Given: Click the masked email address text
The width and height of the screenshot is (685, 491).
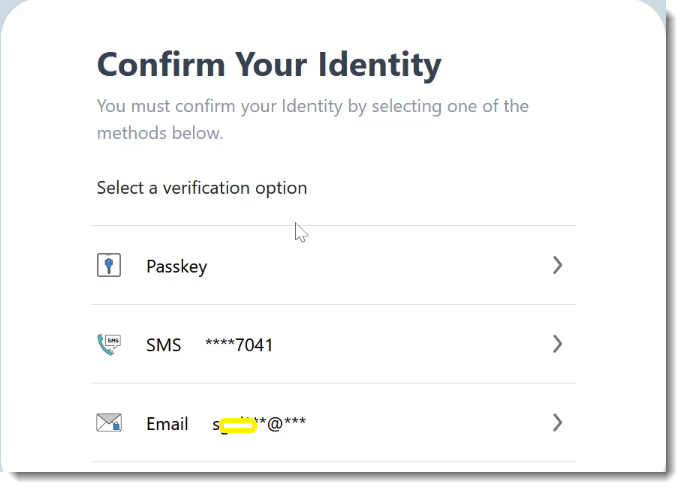Looking at the screenshot, I should click(x=259, y=424).
